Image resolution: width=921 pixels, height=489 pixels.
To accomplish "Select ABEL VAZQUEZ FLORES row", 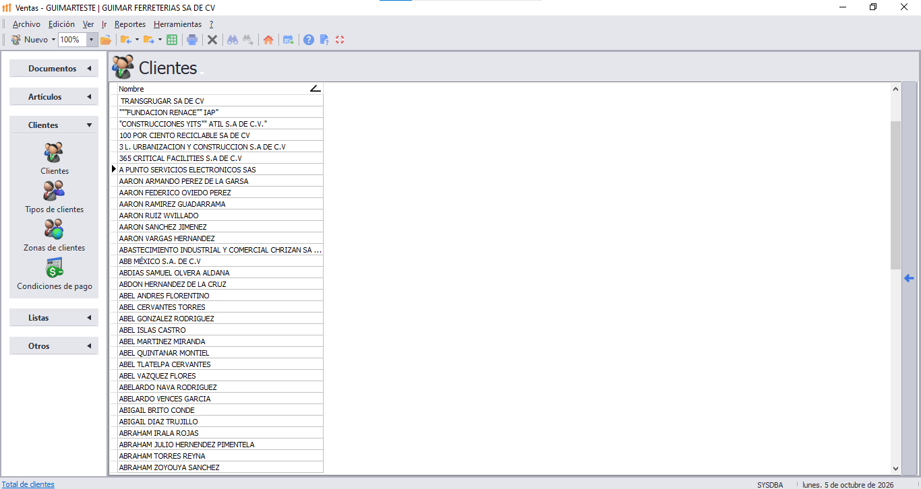I will 220,376.
